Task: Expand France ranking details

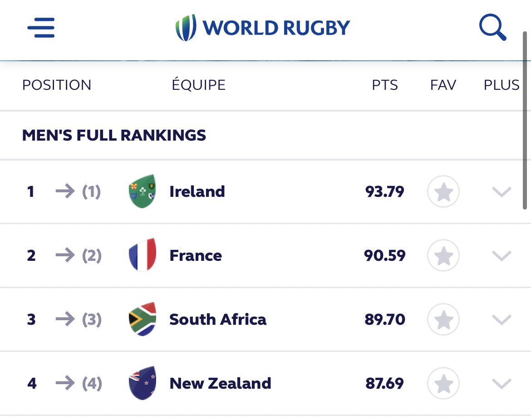Action: [501, 256]
